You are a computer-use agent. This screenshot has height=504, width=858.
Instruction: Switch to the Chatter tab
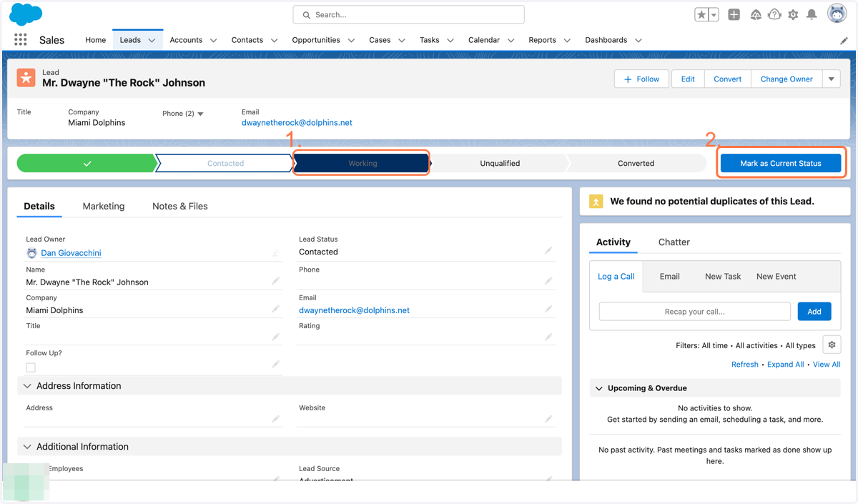(x=674, y=242)
